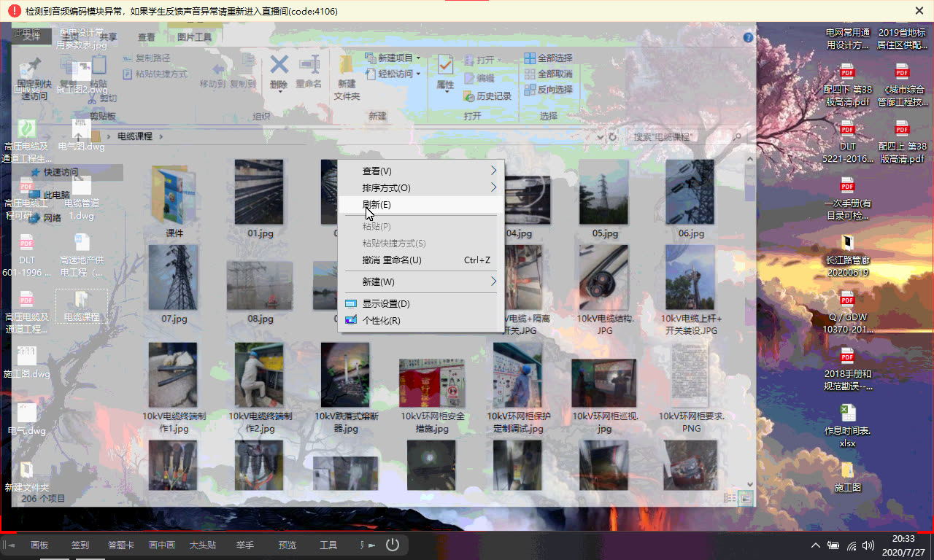Select the 10kV环网柜要求.PNG thumbnail
The image size is (934, 560).
coord(690,376)
